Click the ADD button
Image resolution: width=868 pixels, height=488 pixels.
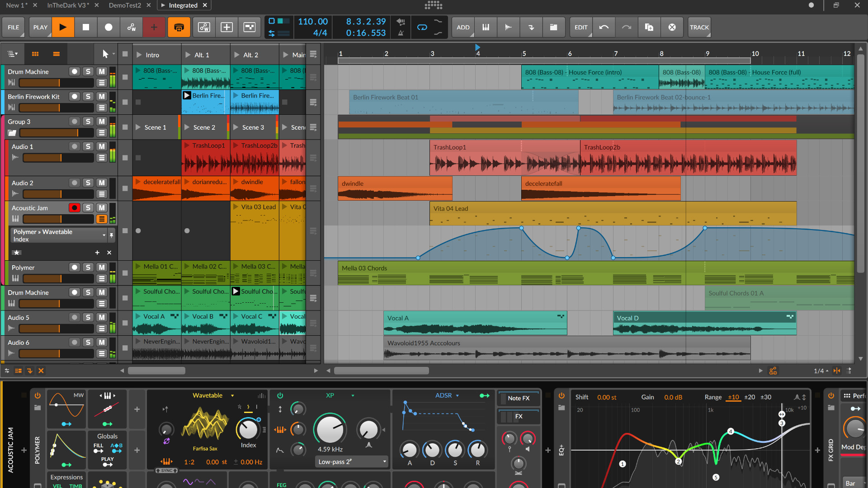coord(462,27)
